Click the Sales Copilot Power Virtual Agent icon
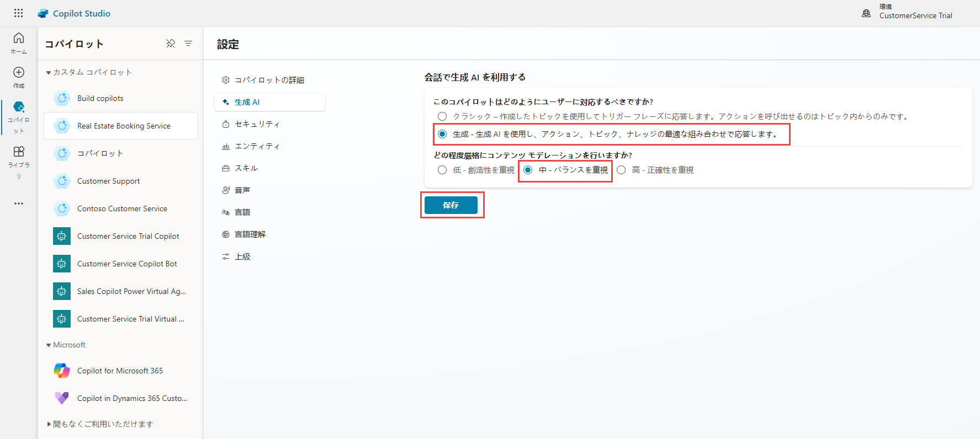 pyautogui.click(x=62, y=291)
